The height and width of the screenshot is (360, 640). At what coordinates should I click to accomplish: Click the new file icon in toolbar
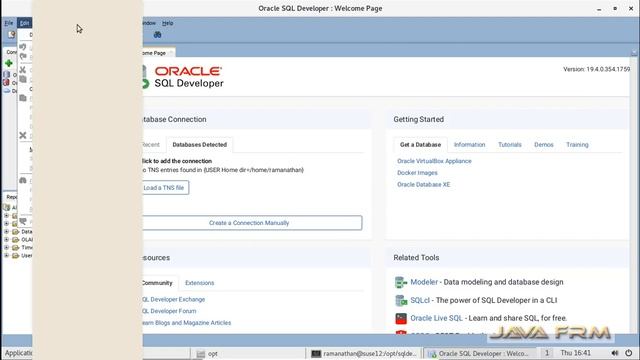11,35
